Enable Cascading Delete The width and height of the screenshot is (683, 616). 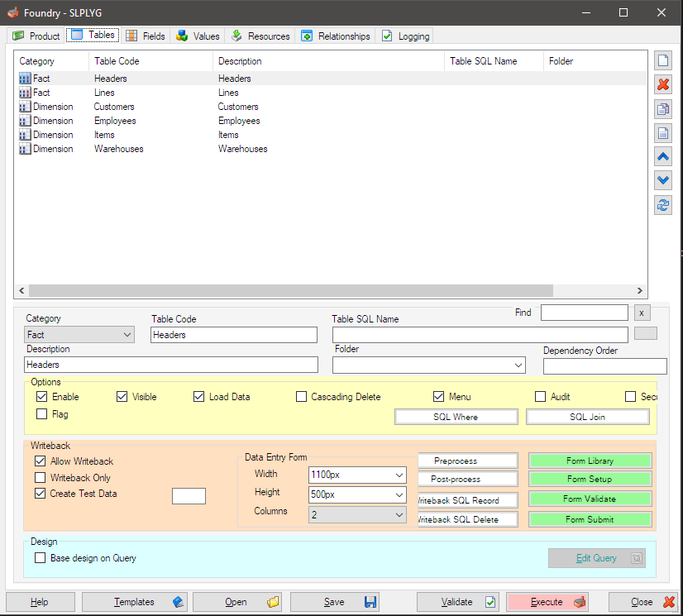pyautogui.click(x=301, y=396)
